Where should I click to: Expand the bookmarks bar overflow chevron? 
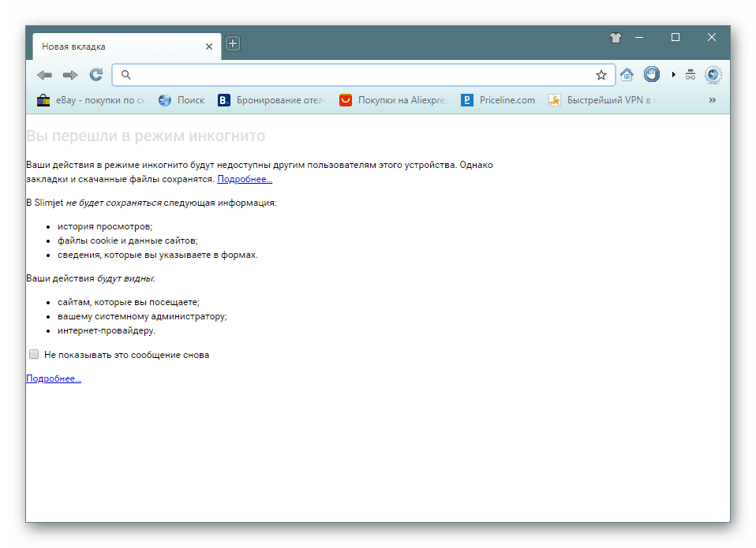click(712, 100)
